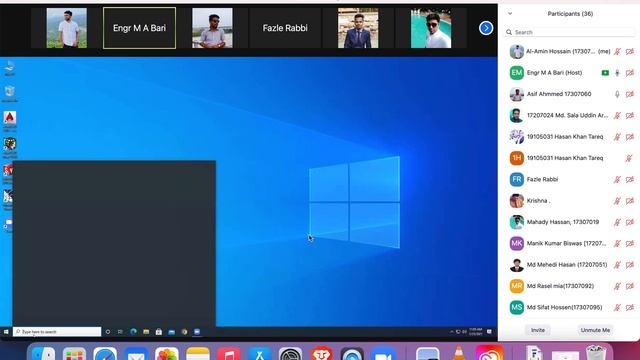Click the muted mic icon for Al-Amin Hossain

[617, 51]
